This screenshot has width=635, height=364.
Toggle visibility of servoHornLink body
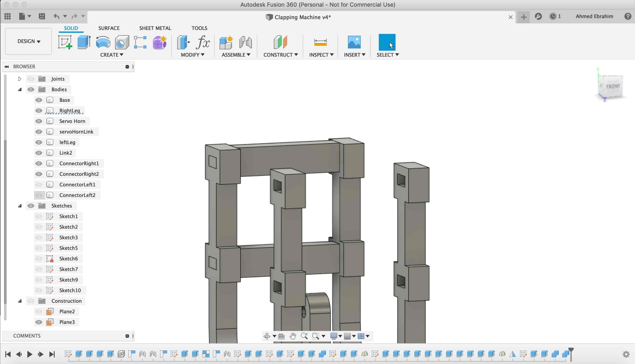[39, 132]
